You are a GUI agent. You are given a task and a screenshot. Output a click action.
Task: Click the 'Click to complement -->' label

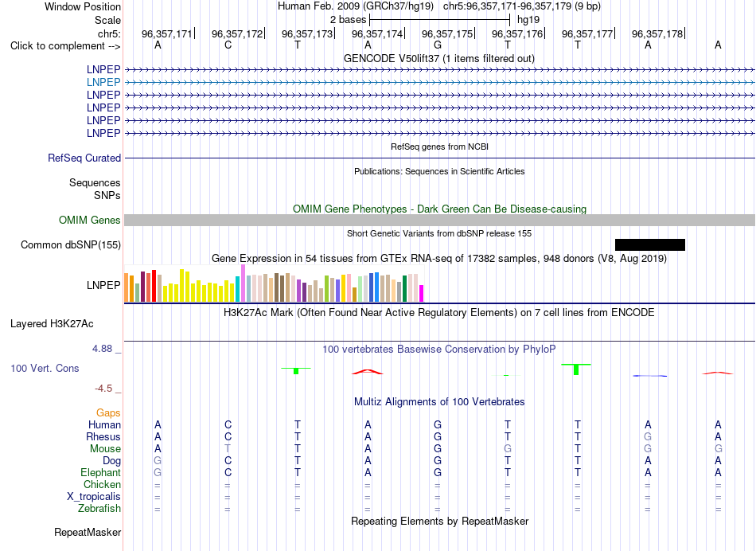pos(65,46)
